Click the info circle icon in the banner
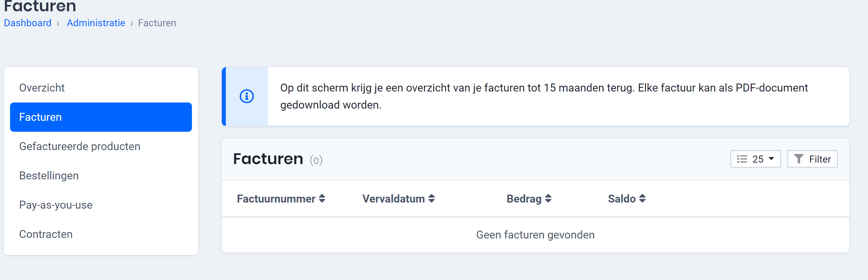The width and height of the screenshot is (868, 280). 246,96
